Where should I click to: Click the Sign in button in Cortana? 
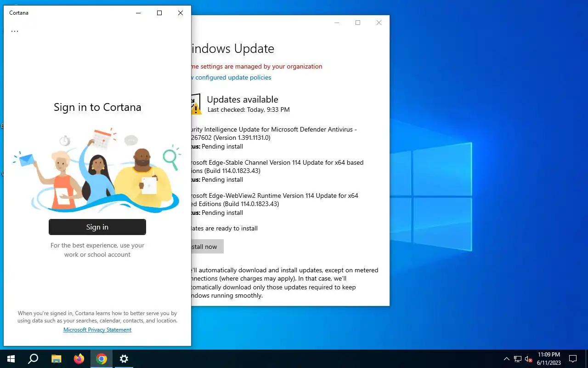(97, 227)
